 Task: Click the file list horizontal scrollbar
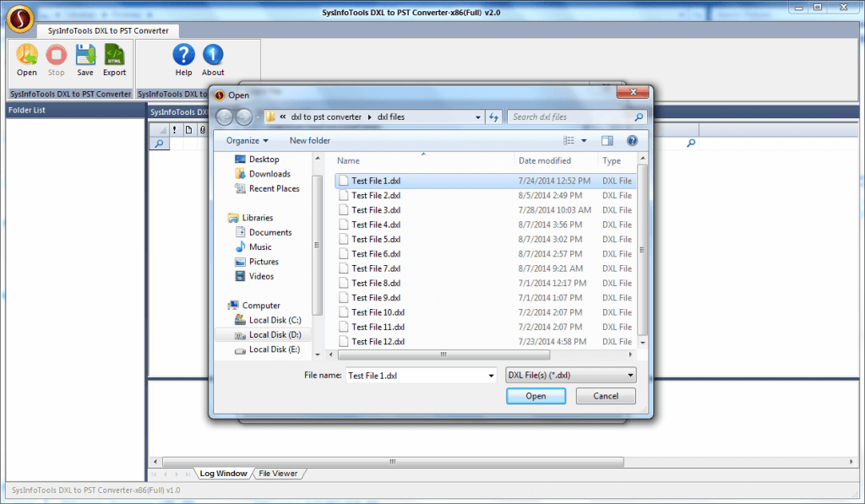pyautogui.click(x=443, y=355)
